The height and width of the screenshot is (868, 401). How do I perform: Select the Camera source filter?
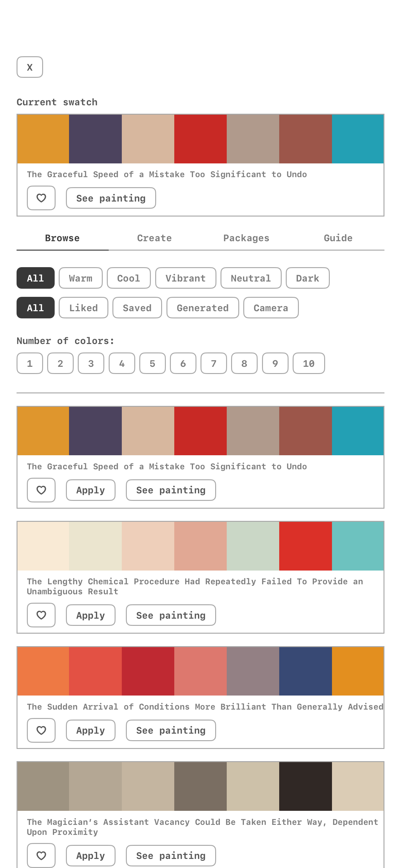coord(271,307)
